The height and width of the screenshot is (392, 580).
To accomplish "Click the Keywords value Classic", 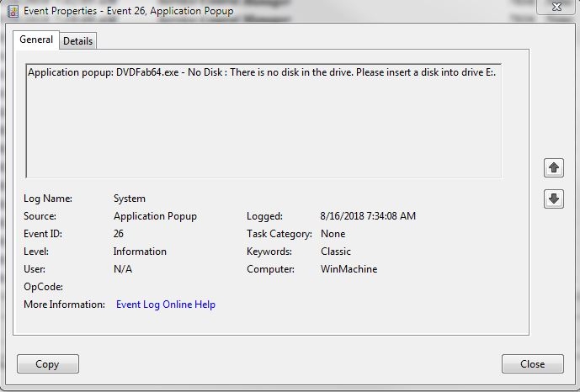I will click(336, 252).
